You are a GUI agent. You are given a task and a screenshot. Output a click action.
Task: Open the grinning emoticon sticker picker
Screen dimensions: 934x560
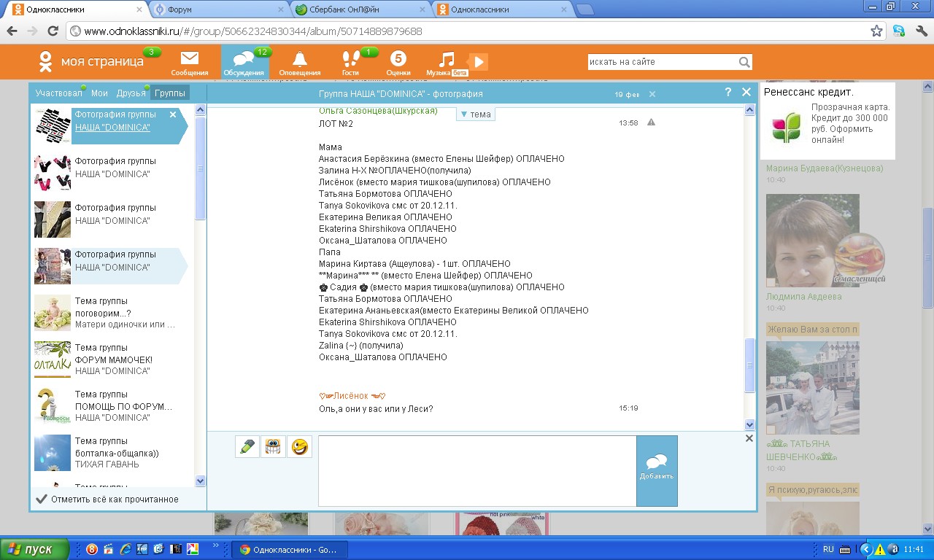point(273,446)
